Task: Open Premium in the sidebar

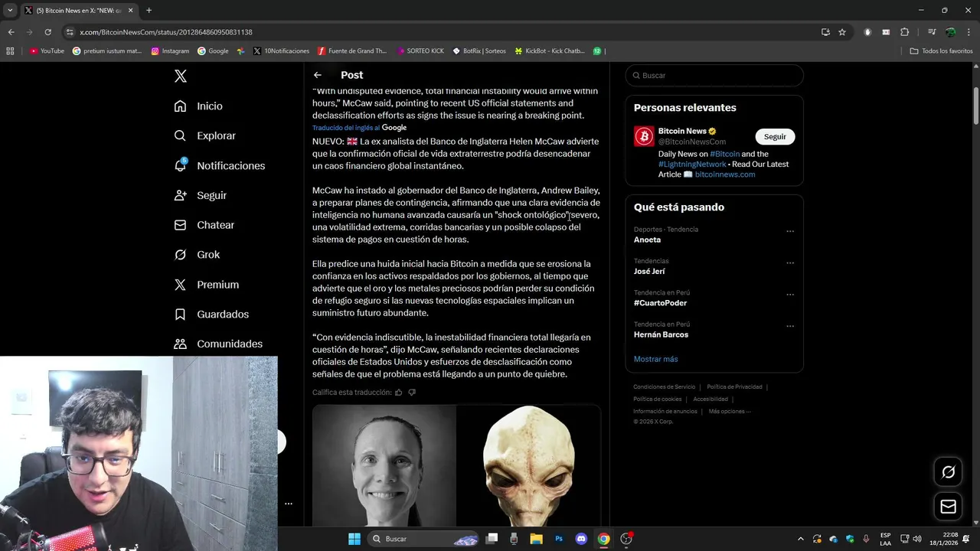Action: pos(206,285)
